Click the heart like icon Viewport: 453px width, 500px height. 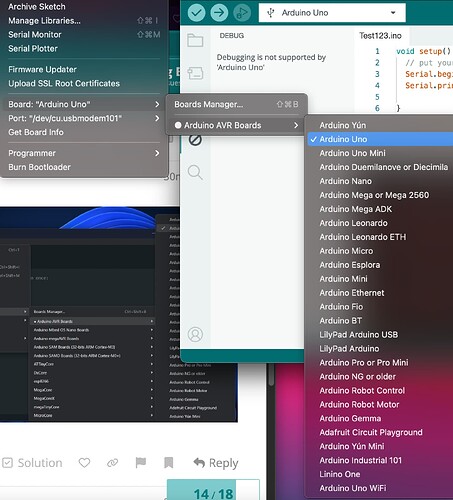point(84,462)
